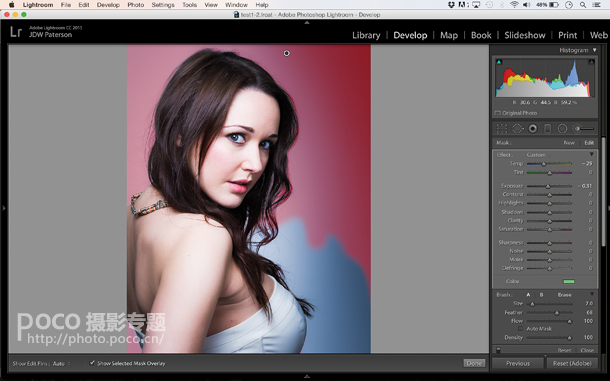This screenshot has height=381, width=610.
Task: Select the Red Eye Correction tool
Action: [533, 128]
